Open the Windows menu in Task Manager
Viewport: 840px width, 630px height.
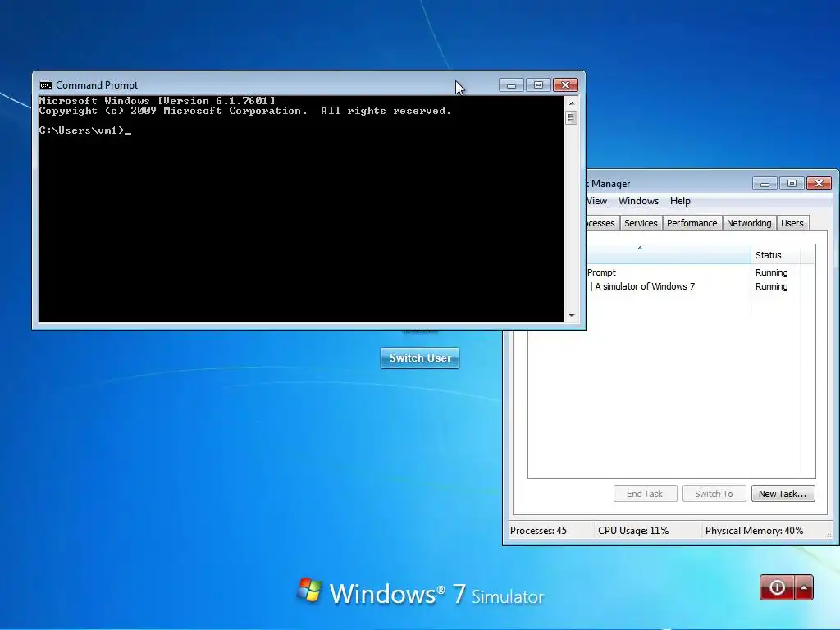[x=638, y=201]
